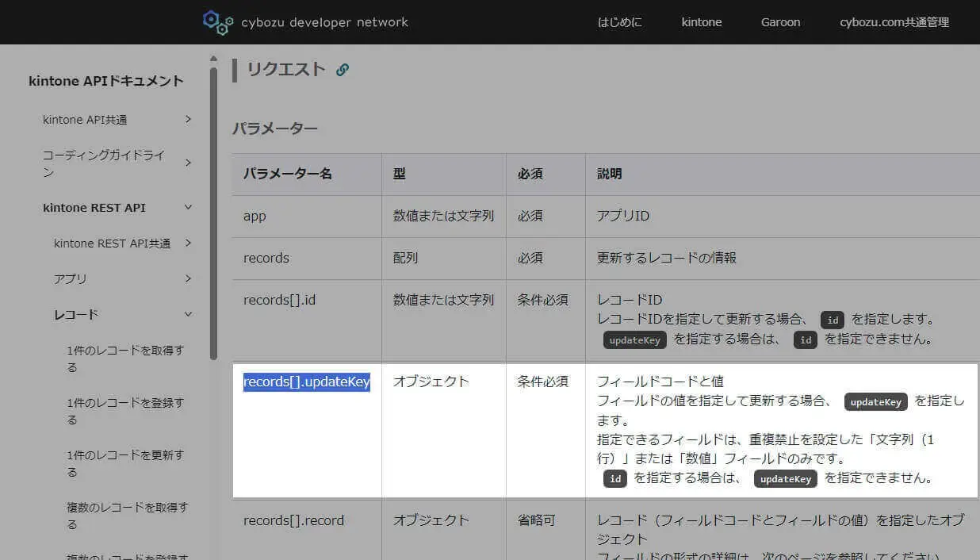980x560 pixels.
Task: Open the はじめに menu item
Action: (620, 22)
